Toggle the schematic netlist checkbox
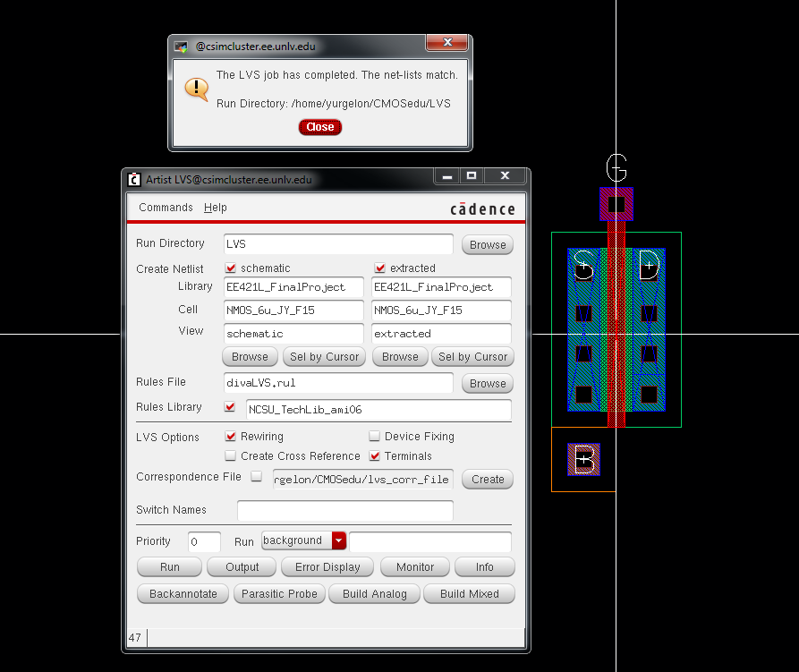The height and width of the screenshot is (672, 799). (231, 268)
